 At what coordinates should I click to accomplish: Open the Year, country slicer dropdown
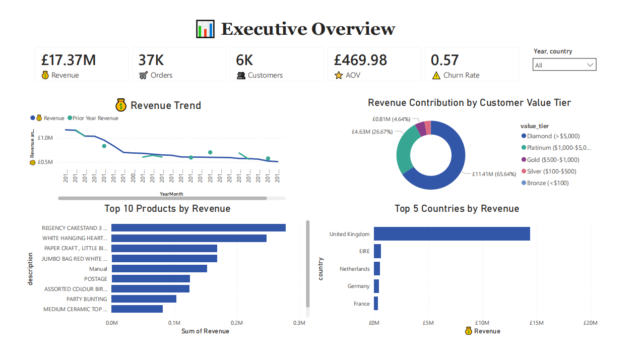click(564, 65)
